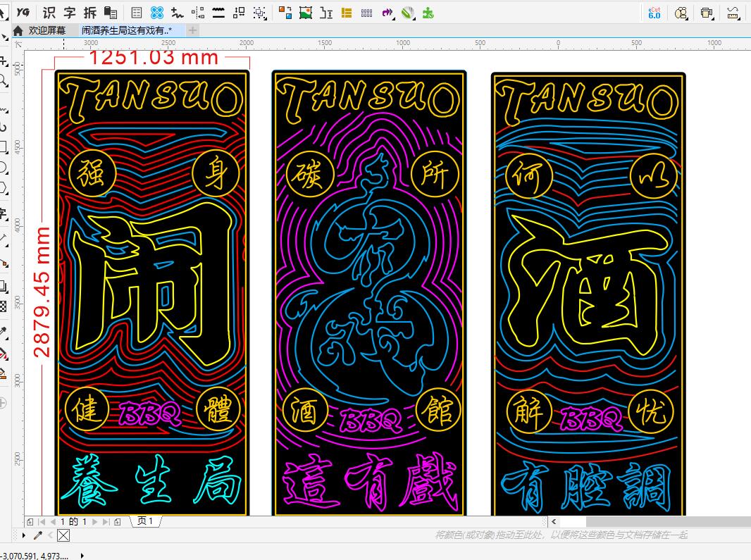Screen dimensions: 751x560
Task: Click the horizontal scrollbar thumb
Action: 668,522
